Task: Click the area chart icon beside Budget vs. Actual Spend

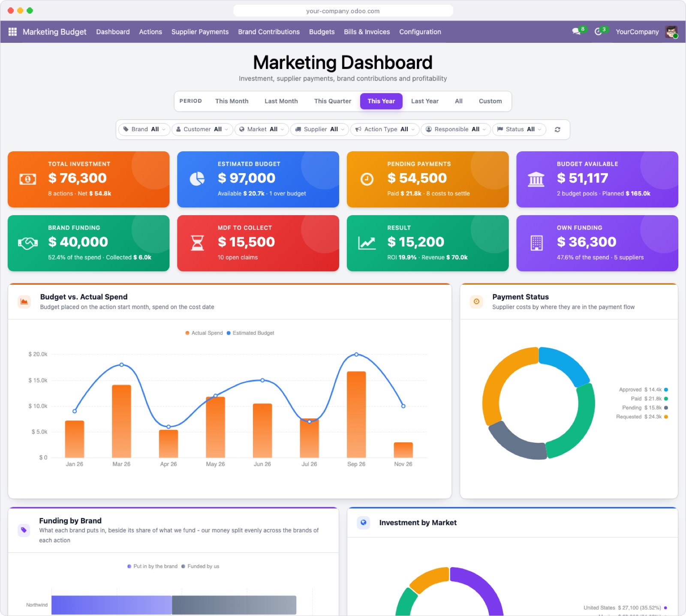Action: [x=24, y=301]
